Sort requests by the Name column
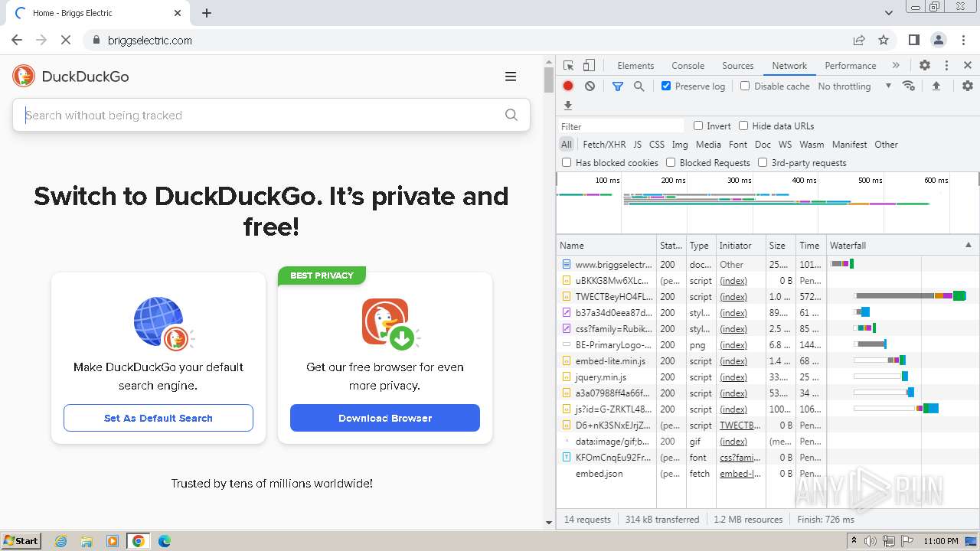Image resolution: width=980 pixels, height=551 pixels. [x=606, y=246]
